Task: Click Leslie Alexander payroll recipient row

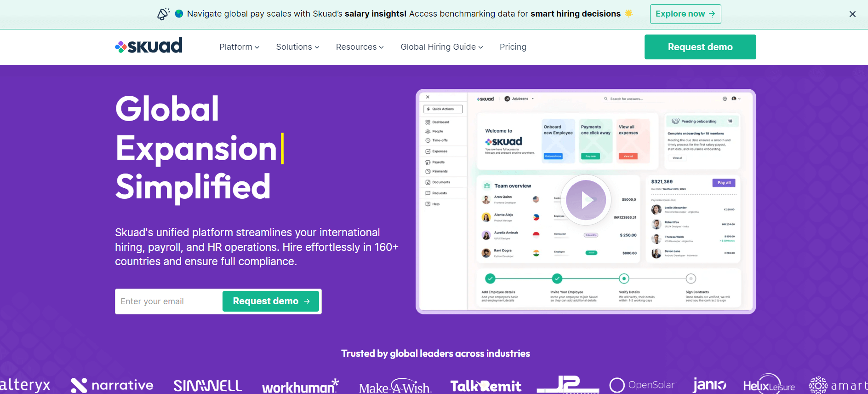Action: pyautogui.click(x=693, y=209)
